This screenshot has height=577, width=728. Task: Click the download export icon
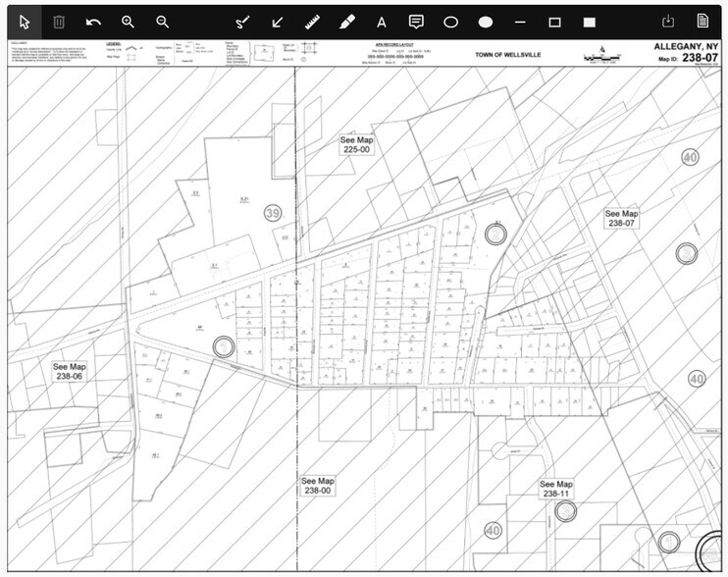[x=668, y=22]
